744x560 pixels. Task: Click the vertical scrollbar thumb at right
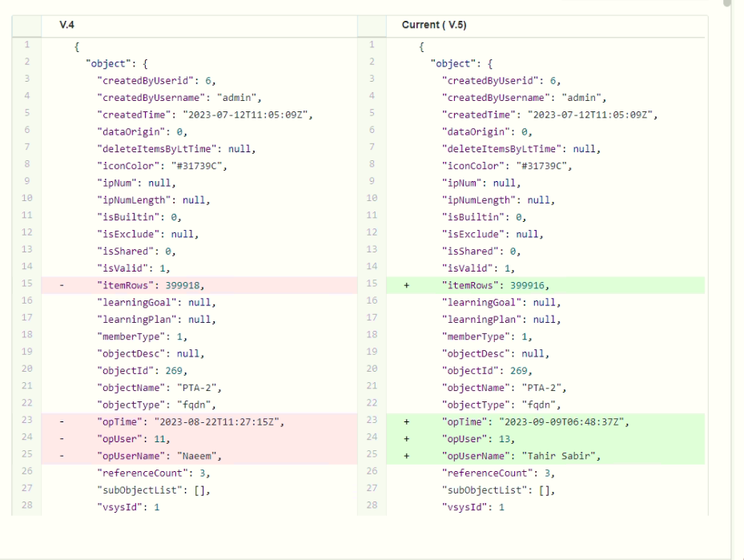coord(727,3)
